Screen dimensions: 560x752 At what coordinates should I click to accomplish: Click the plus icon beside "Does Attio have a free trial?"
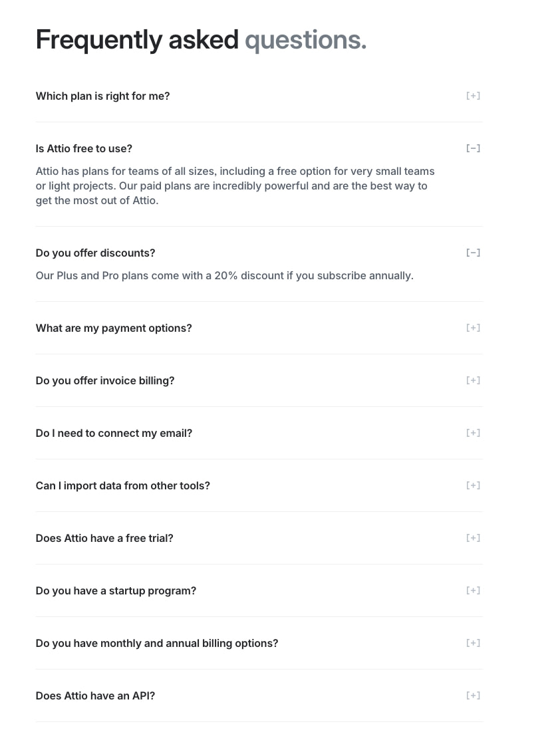tap(473, 538)
